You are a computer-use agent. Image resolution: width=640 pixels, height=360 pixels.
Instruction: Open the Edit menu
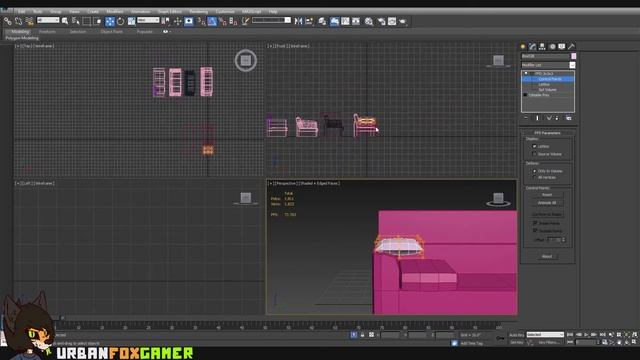[x=22, y=11]
